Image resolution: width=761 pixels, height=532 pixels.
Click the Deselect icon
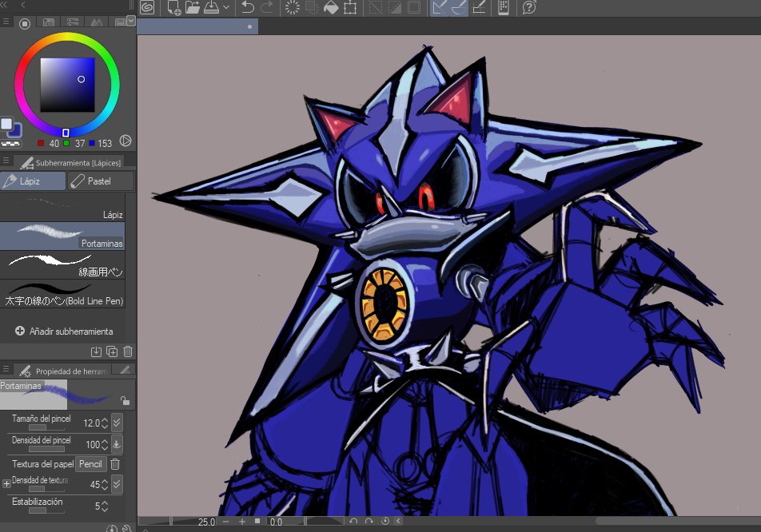(375, 7)
